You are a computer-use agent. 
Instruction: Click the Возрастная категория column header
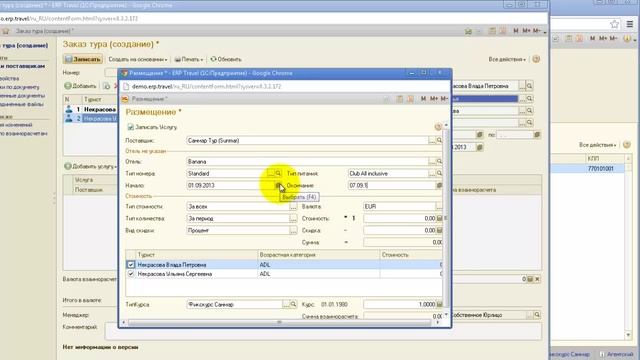pyautogui.click(x=319, y=255)
